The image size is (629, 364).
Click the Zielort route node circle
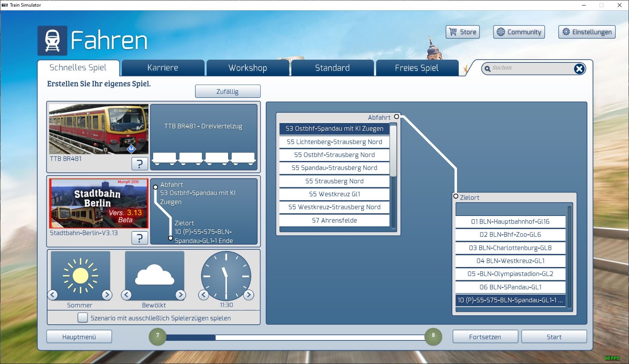coord(456,196)
